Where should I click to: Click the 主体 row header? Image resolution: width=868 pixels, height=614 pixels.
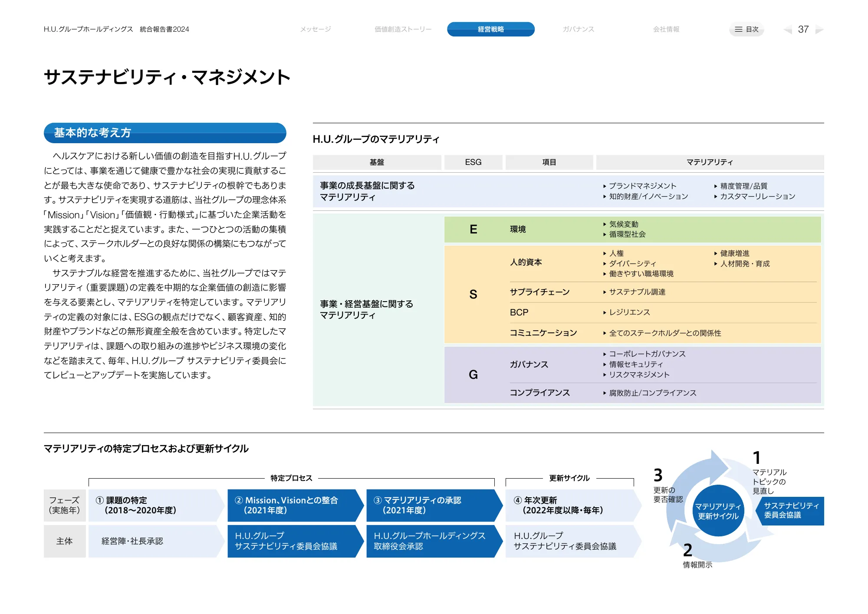pos(65,541)
